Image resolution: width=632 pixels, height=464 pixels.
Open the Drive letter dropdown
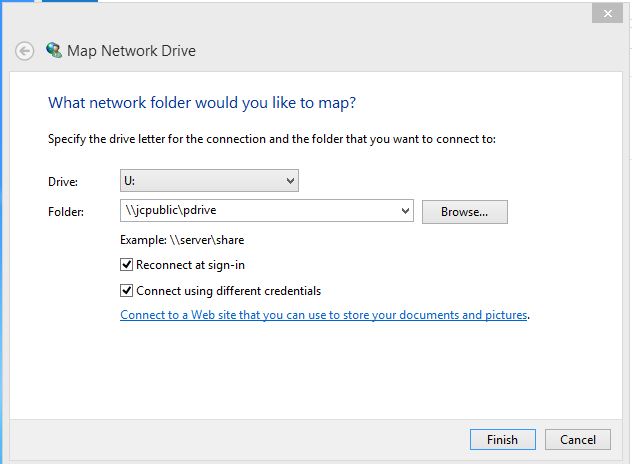209,181
